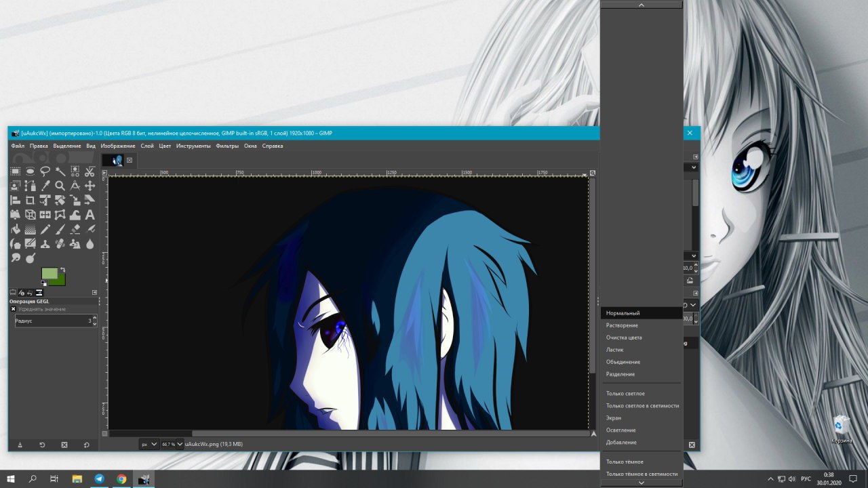
Task: Select the Free Select lasso tool
Action: tap(45, 171)
